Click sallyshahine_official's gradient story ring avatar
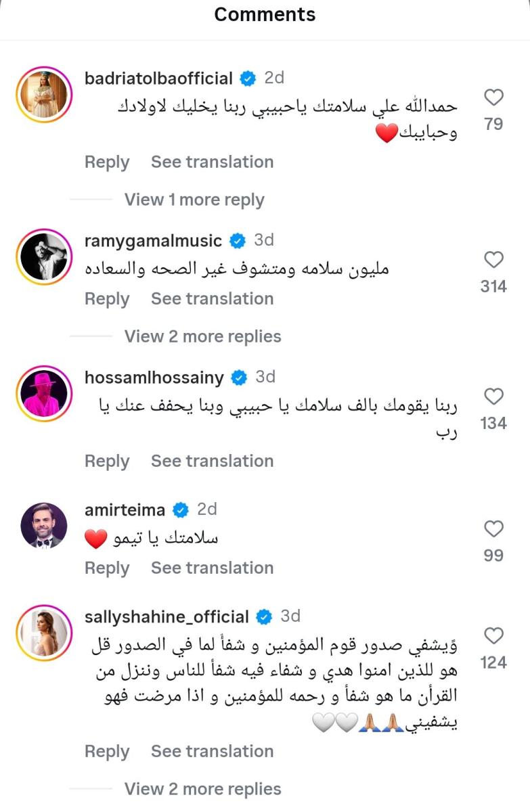 [x=44, y=633]
